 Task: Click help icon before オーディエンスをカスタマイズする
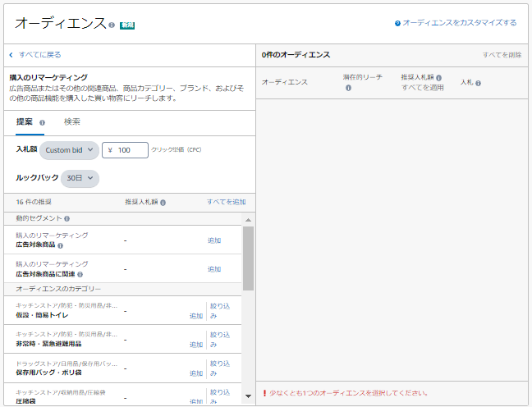pos(397,24)
